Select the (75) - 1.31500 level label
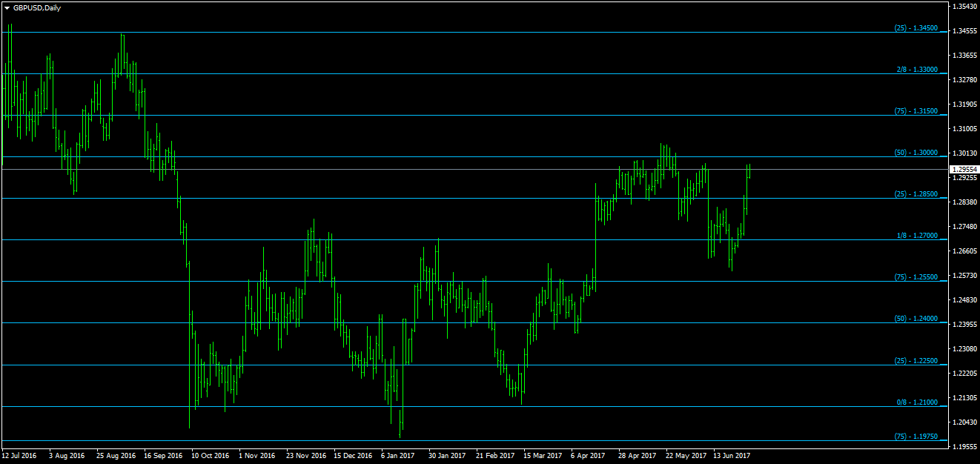980x464 pixels. point(916,111)
